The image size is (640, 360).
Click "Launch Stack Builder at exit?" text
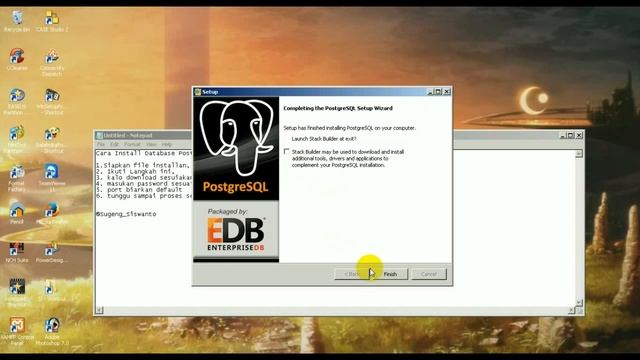tap(324, 139)
